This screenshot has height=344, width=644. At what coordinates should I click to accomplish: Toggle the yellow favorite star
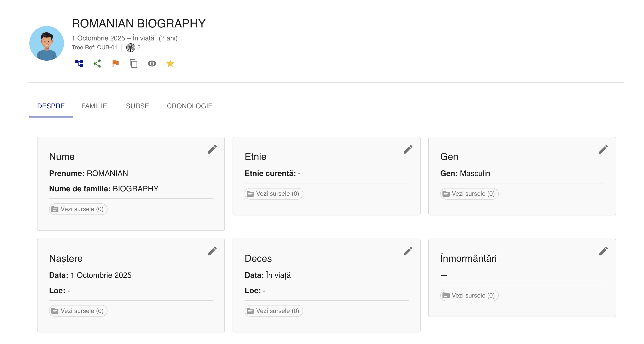tap(170, 64)
